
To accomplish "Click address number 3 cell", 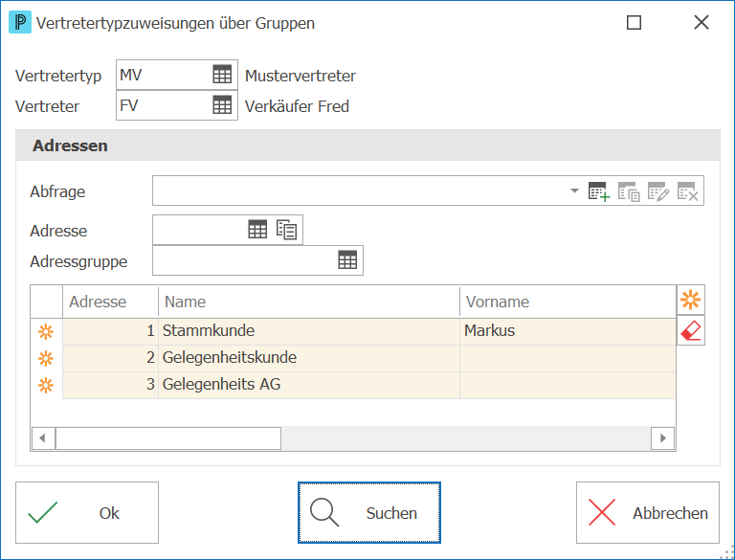I will (111, 385).
